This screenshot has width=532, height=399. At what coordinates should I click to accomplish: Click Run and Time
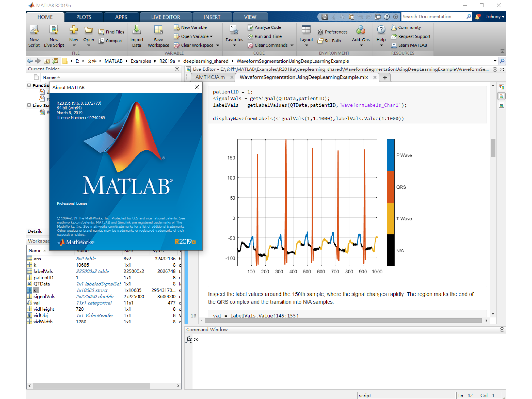tap(265, 36)
